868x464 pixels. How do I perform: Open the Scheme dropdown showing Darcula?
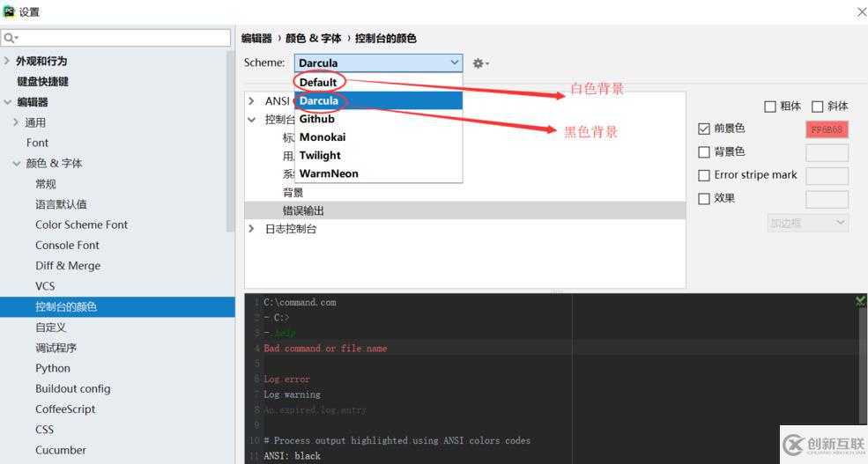click(379, 63)
